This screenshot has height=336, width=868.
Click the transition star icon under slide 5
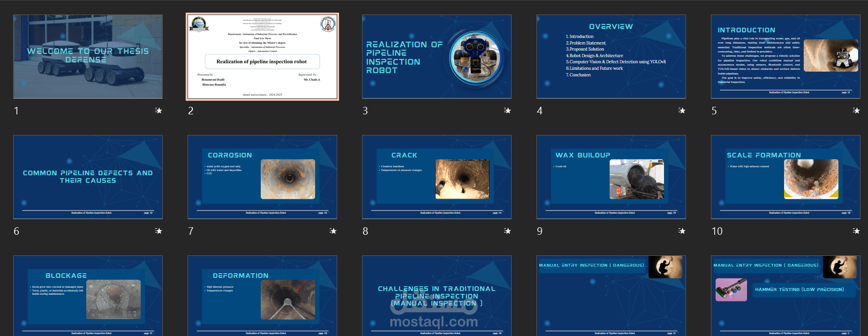856,111
